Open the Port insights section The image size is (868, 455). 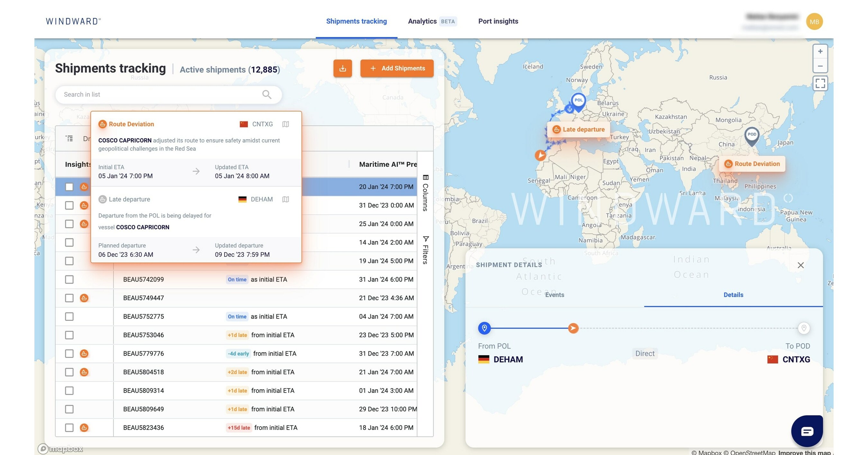[x=498, y=21]
